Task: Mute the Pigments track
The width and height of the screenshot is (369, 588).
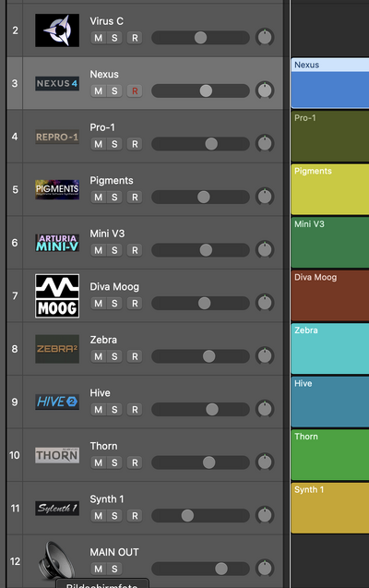Action: point(98,198)
